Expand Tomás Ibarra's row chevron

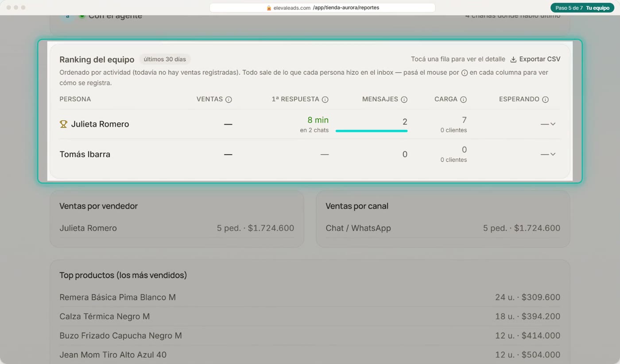(x=553, y=154)
